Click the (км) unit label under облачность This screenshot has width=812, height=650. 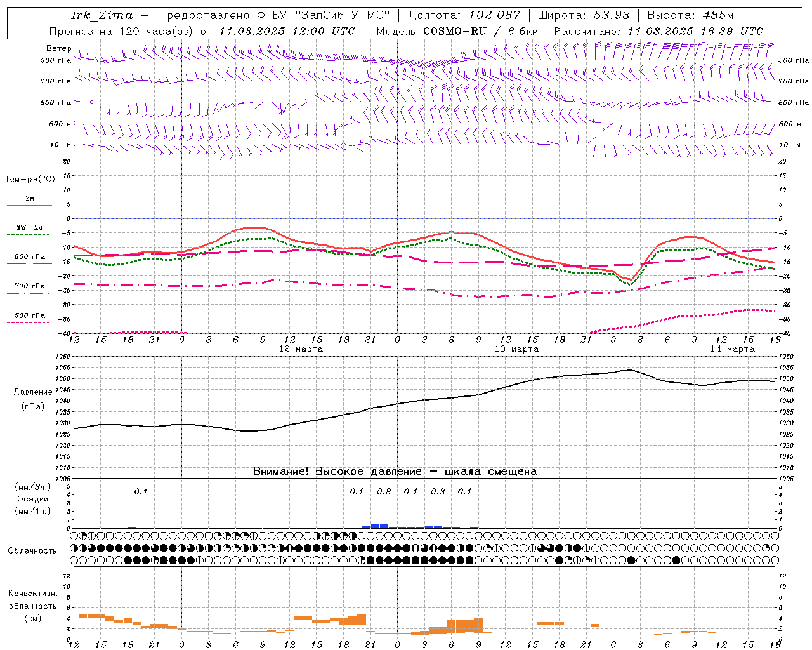pyautogui.click(x=32, y=618)
